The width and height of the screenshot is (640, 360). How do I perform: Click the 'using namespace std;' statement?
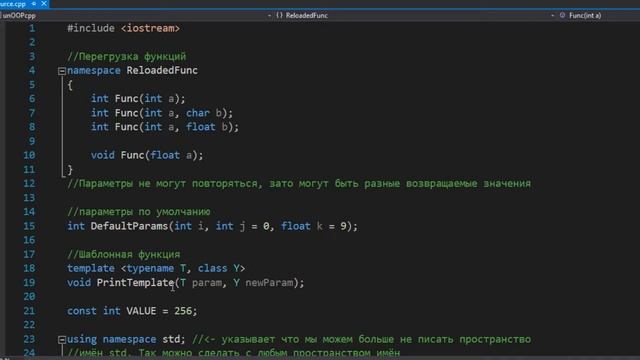(x=126, y=339)
